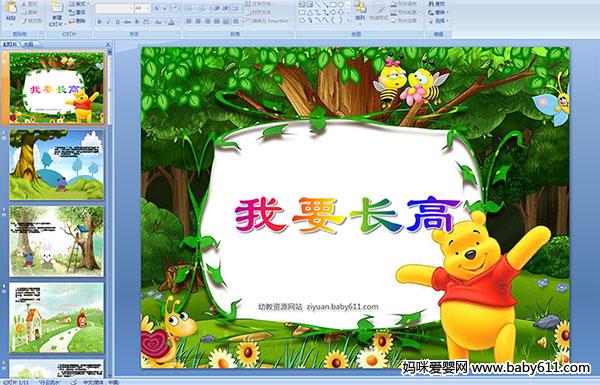Switch to the Slides tab
Viewport: 600px width, 385px height.
click(x=10, y=44)
